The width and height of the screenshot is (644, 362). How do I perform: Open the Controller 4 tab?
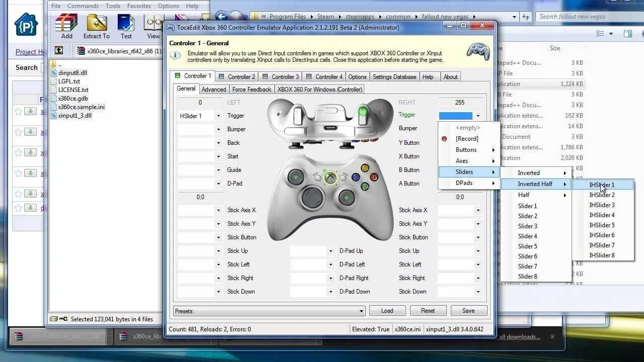[x=324, y=77]
